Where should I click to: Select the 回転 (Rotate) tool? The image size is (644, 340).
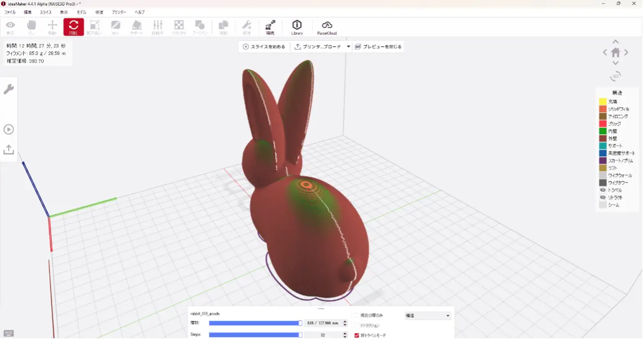point(73,27)
